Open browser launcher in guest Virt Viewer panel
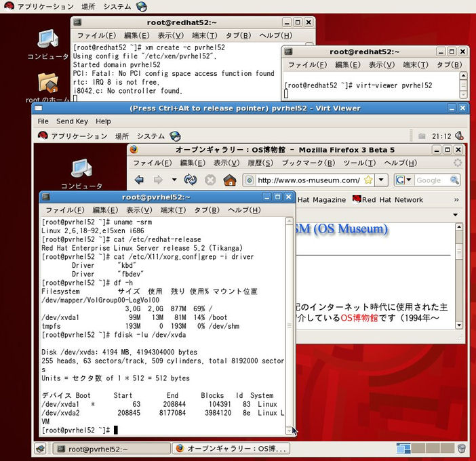The width and height of the screenshot is (476, 461). pos(175,136)
